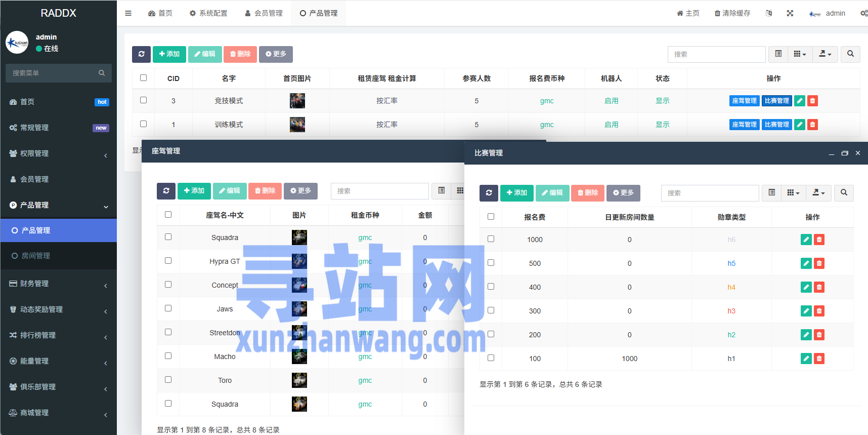Click delete icon for 200 entry fee row
The height and width of the screenshot is (435, 868).
819,335
